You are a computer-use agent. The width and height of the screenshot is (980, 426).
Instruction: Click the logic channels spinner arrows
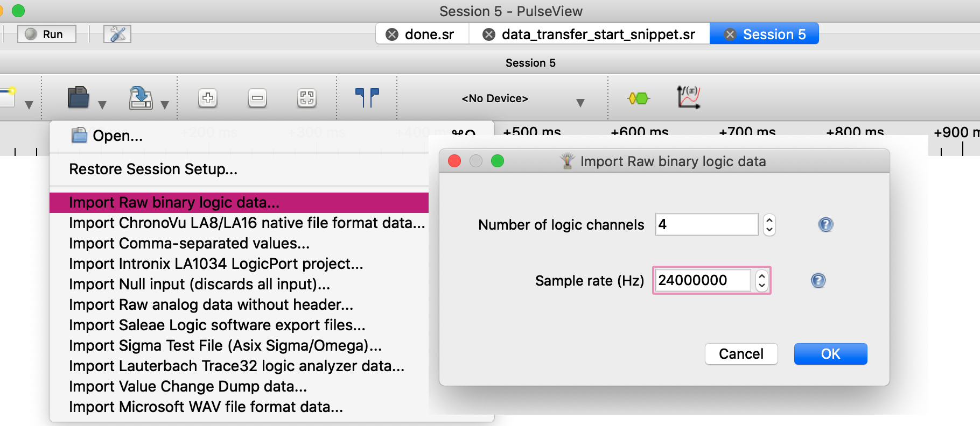[769, 224]
